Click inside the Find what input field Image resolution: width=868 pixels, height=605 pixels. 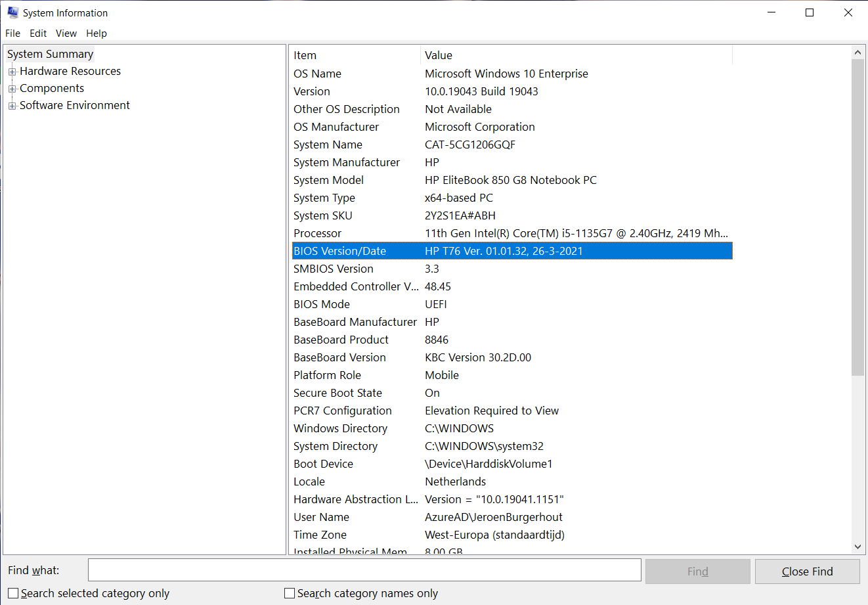coord(364,570)
